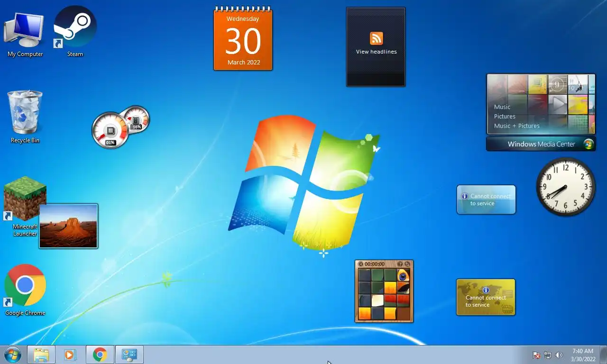This screenshot has width=607, height=364.
Task: Click the Windows Media Center title bar
Action: [541, 144]
